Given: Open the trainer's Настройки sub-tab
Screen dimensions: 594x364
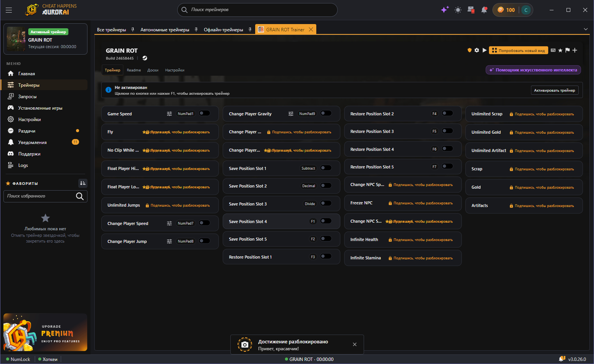Looking at the screenshot, I should (175, 70).
